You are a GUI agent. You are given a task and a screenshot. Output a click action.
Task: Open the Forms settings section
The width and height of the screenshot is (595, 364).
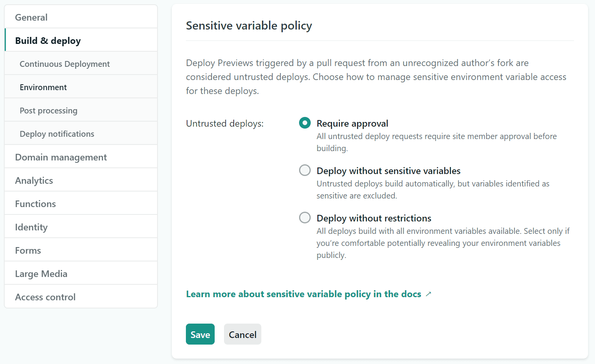[28, 251]
